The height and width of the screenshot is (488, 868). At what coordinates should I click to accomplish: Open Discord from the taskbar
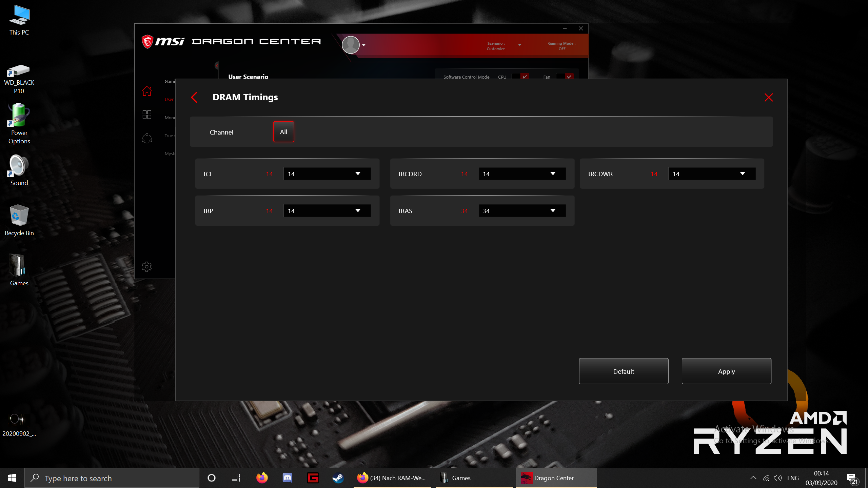click(288, 478)
